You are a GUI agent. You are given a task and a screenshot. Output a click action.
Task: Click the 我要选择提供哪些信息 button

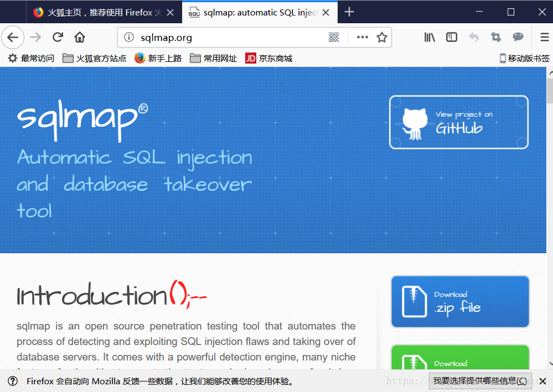pyautogui.click(x=480, y=381)
